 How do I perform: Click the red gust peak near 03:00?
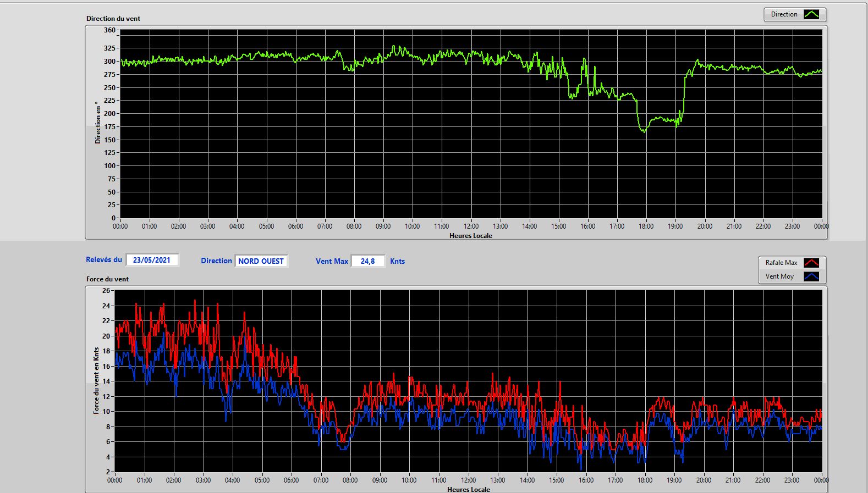(x=195, y=301)
